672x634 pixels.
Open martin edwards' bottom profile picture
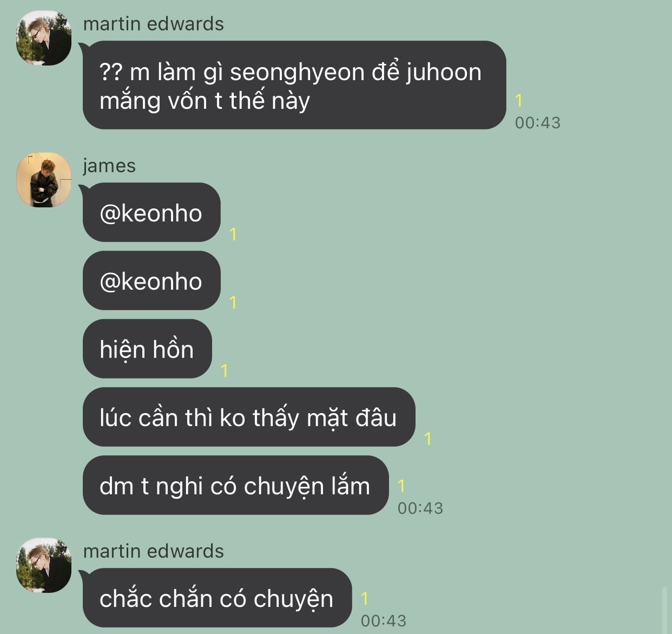pyautogui.click(x=44, y=565)
